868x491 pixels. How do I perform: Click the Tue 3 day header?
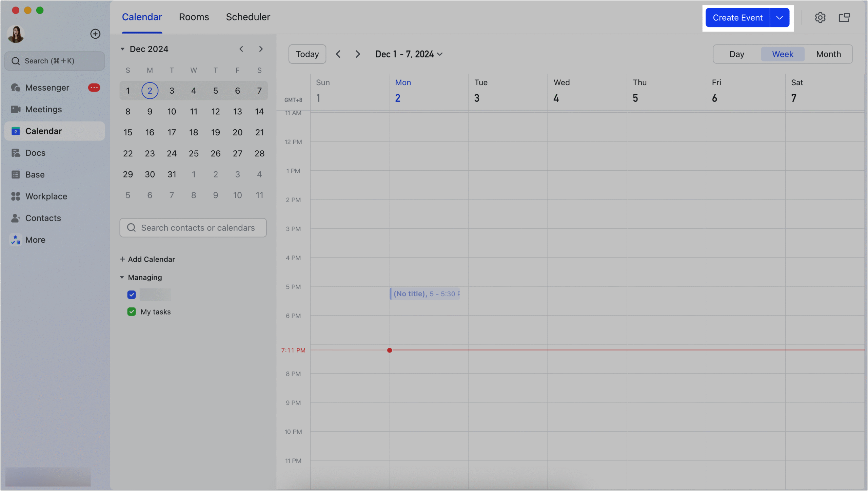tap(508, 91)
